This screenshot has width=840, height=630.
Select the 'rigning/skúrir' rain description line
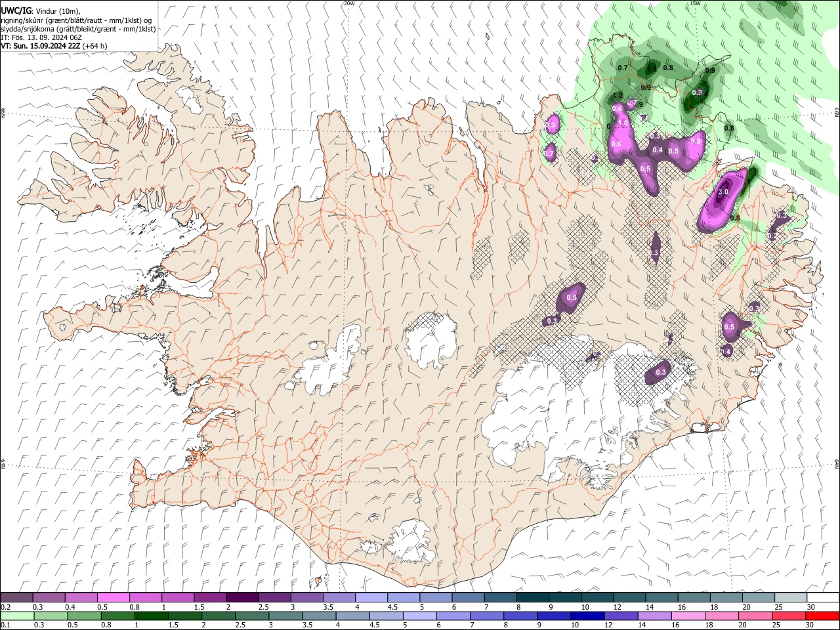point(76,20)
